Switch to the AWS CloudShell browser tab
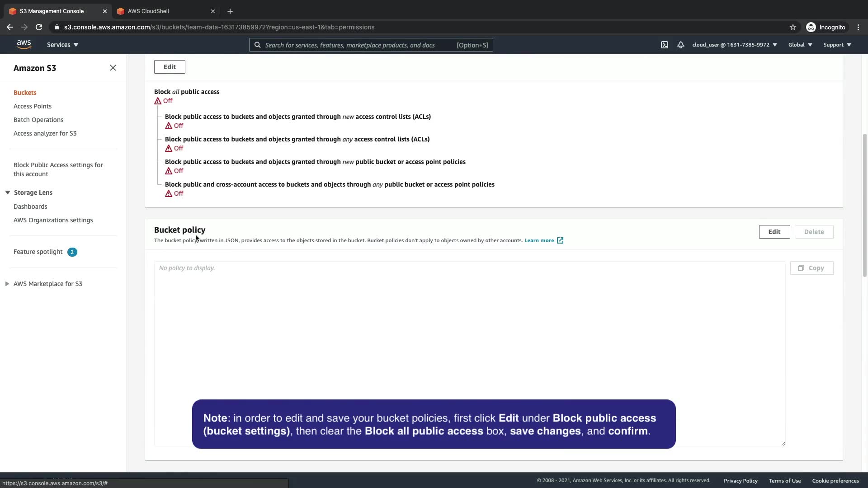 pos(148,11)
